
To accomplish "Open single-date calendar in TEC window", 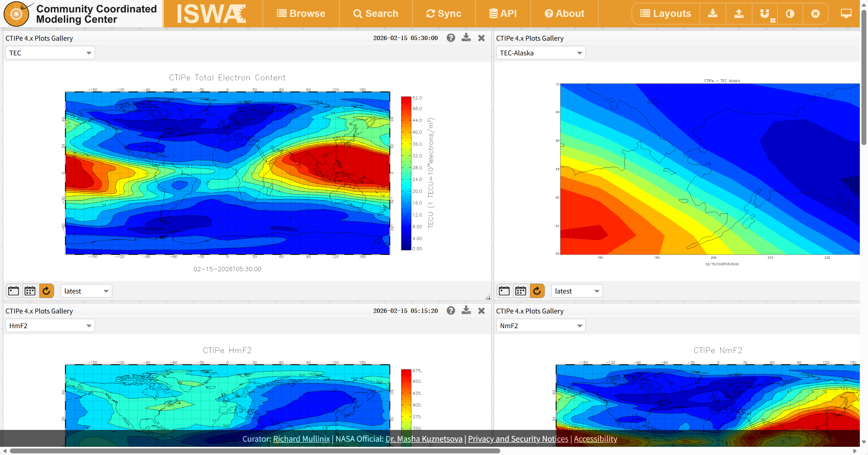I will [x=13, y=291].
